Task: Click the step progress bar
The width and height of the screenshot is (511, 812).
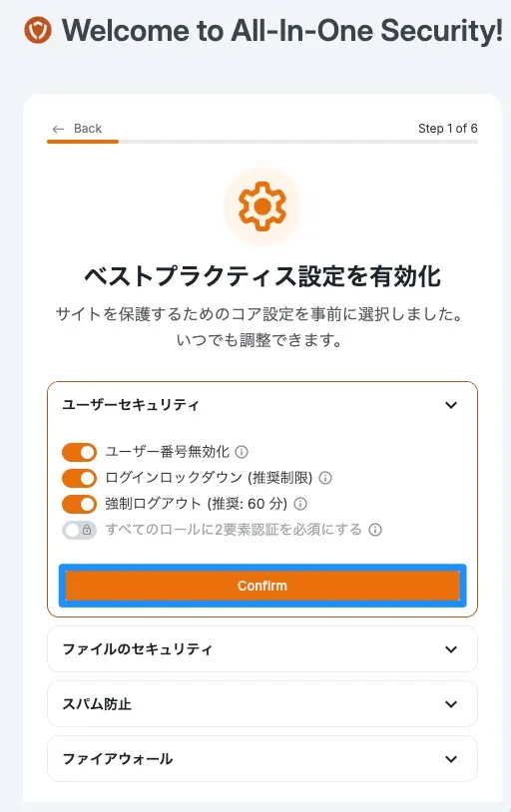Action: (262, 142)
